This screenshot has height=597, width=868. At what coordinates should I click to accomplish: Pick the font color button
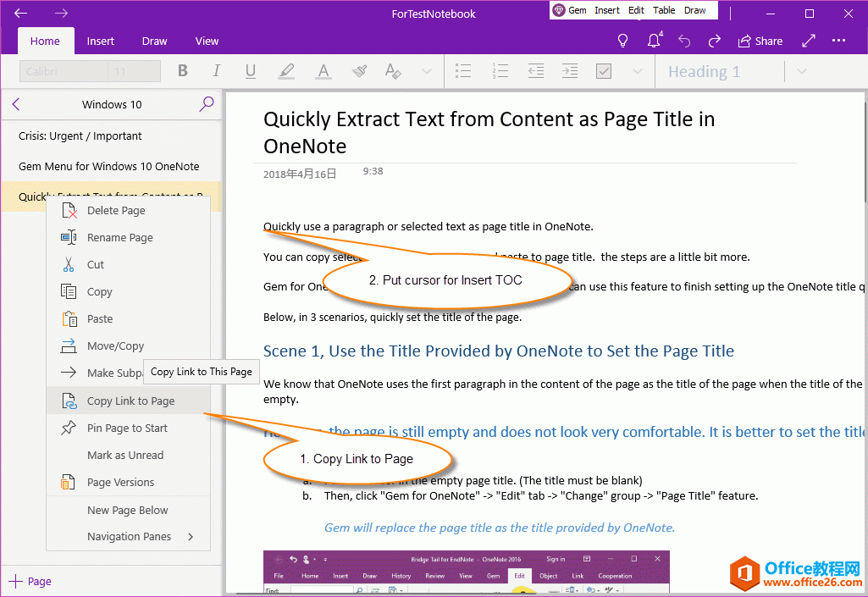[x=323, y=71]
